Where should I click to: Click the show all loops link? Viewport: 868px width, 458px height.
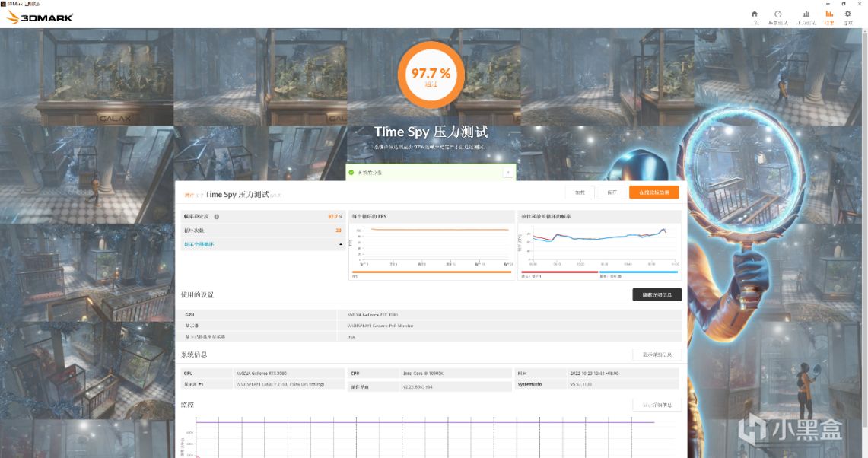point(199,244)
